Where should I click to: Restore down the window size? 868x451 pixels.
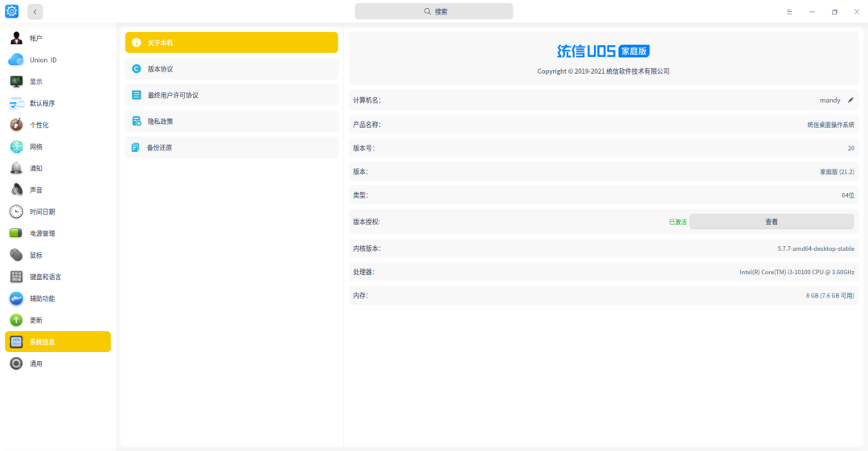834,11
